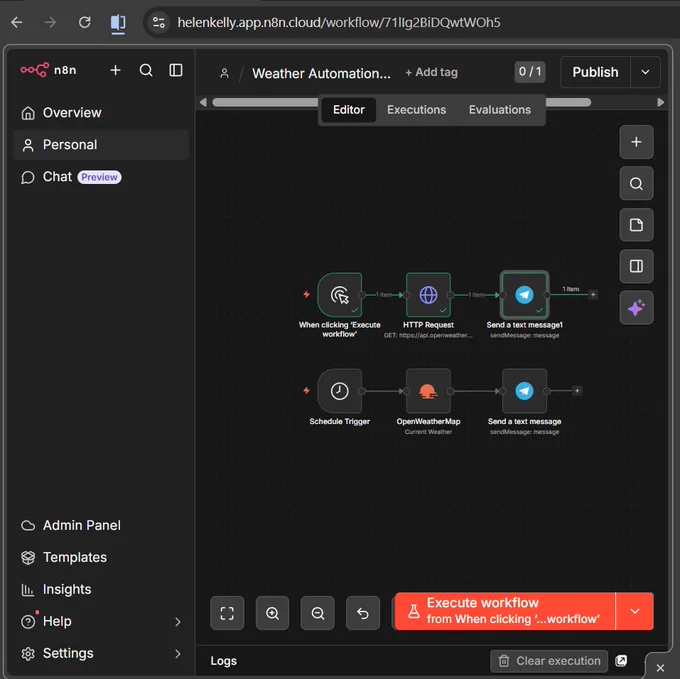Go to Overview in the sidebar

pyautogui.click(x=101, y=113)
